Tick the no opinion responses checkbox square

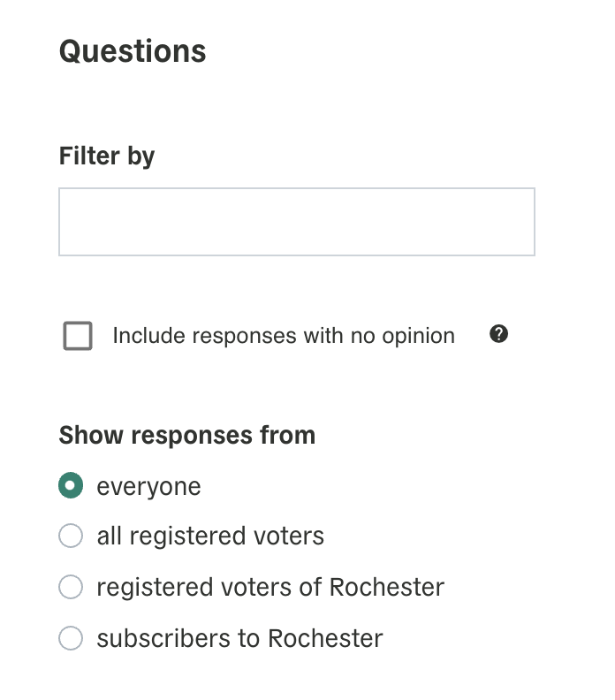[x=78, y=336]
